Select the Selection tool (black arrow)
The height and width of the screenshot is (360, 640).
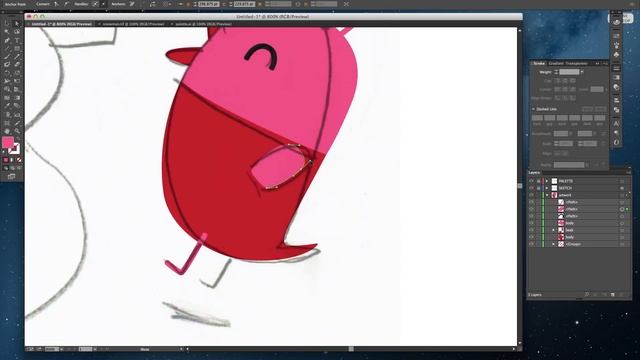point(7,24)
